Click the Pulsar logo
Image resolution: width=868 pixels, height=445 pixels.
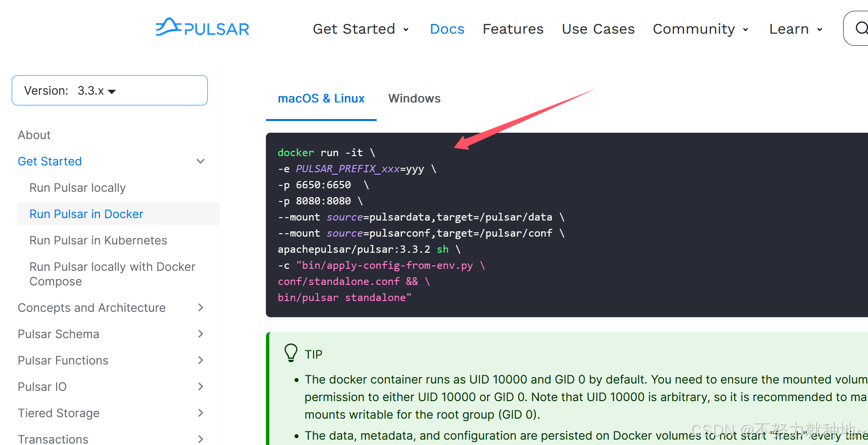(x=202, y=28)
